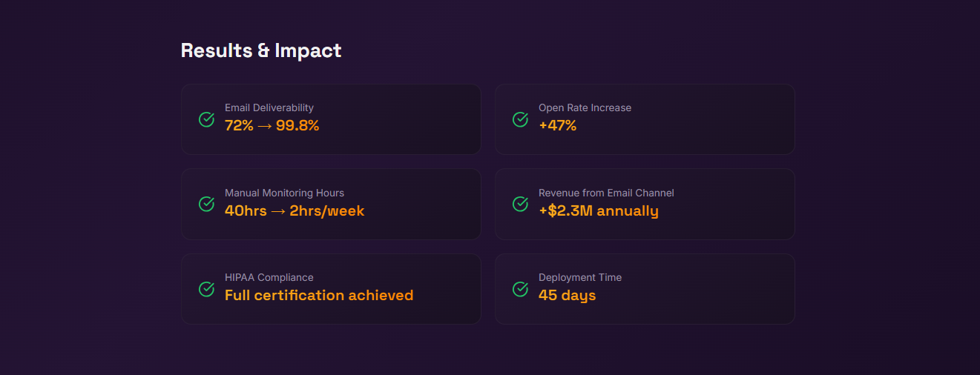This screenshot has width=980, height=375.
Task: Select the 45 days value
Action: point(567,296)
